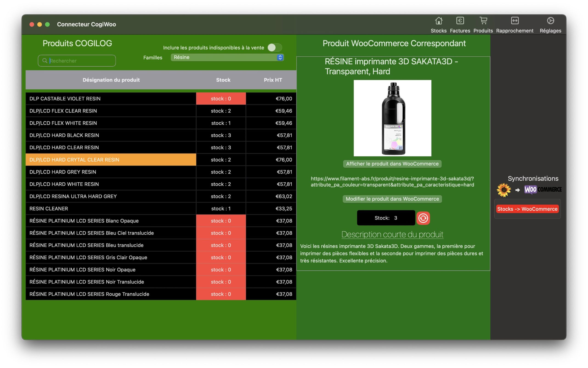Image resolution: width=588 pixels, height=368 pixels.
Task: Select DLP/LCD HARD CLEAR RESIN row
Action: point(161,147)
